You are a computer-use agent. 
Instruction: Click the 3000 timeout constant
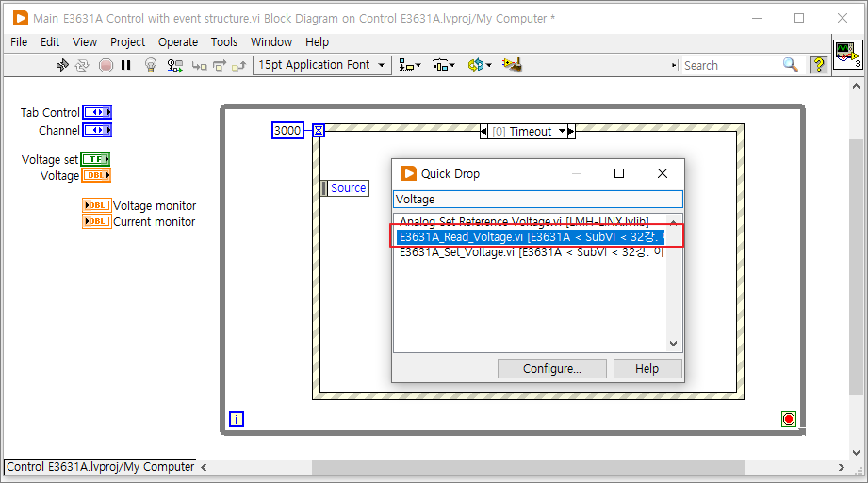(287, 131)
